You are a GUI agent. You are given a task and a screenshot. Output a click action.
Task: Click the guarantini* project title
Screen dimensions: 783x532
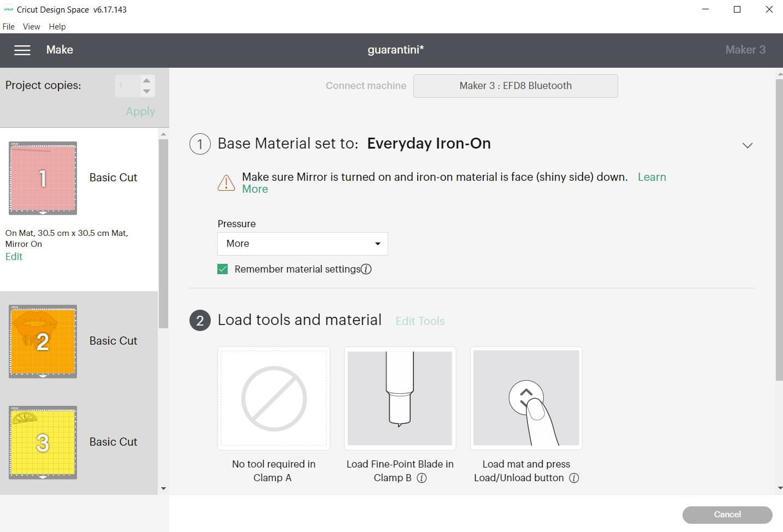click(395, 50)
